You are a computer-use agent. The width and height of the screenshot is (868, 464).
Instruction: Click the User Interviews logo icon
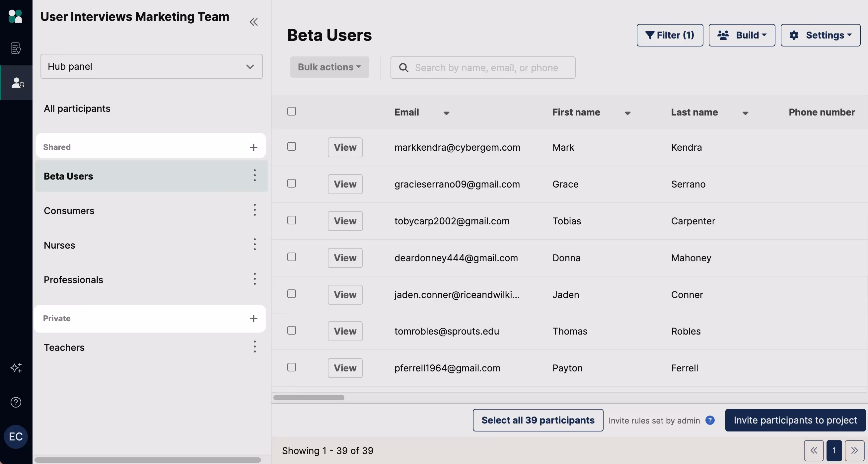(15, 16)
